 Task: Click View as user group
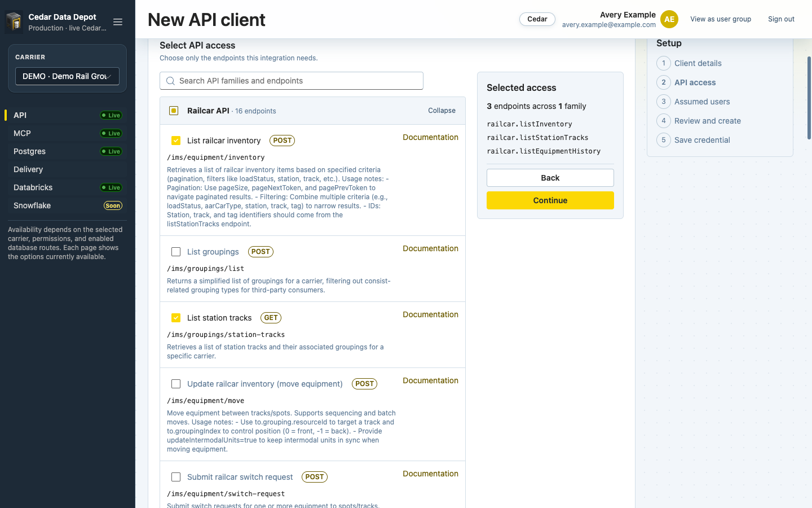pyautogui.click(x=721, y=19)
